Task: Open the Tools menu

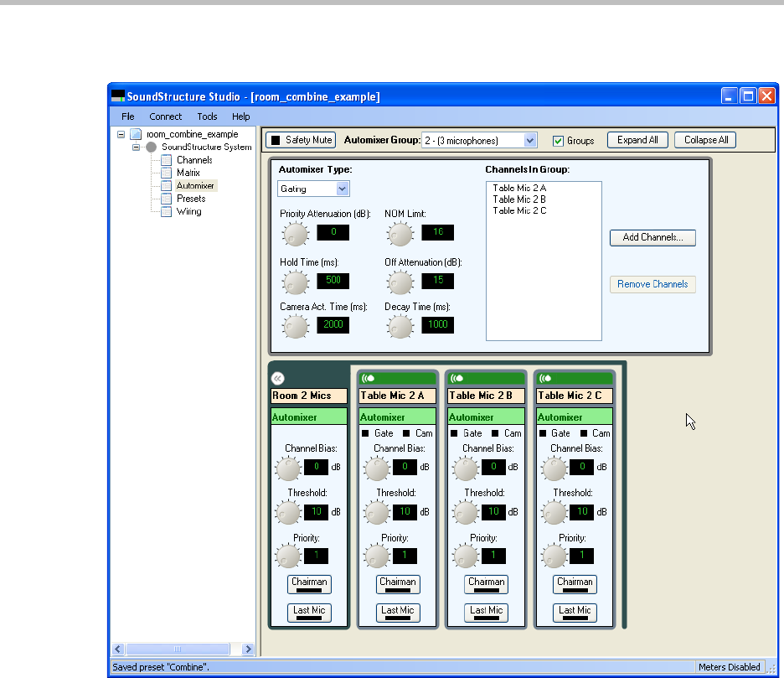Action: click(x=207, y=116)
